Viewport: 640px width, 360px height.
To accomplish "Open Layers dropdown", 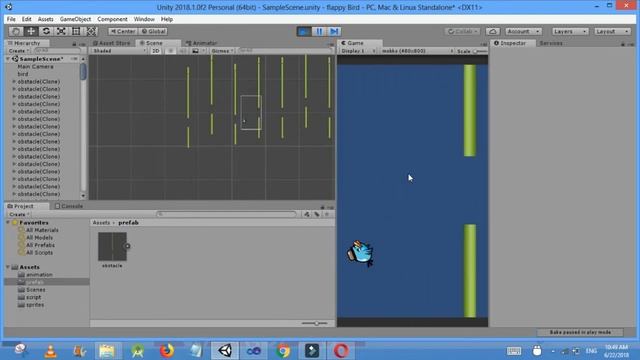I will pos(570,31).
